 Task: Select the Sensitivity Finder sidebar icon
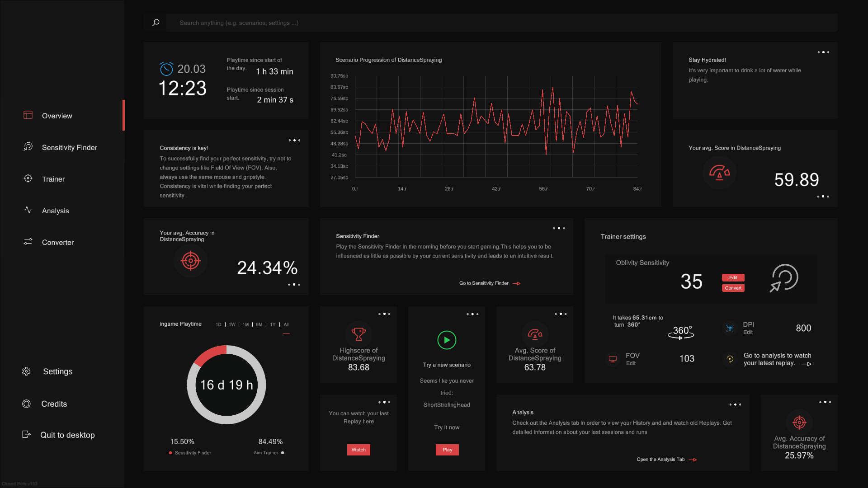click(28, 147)
